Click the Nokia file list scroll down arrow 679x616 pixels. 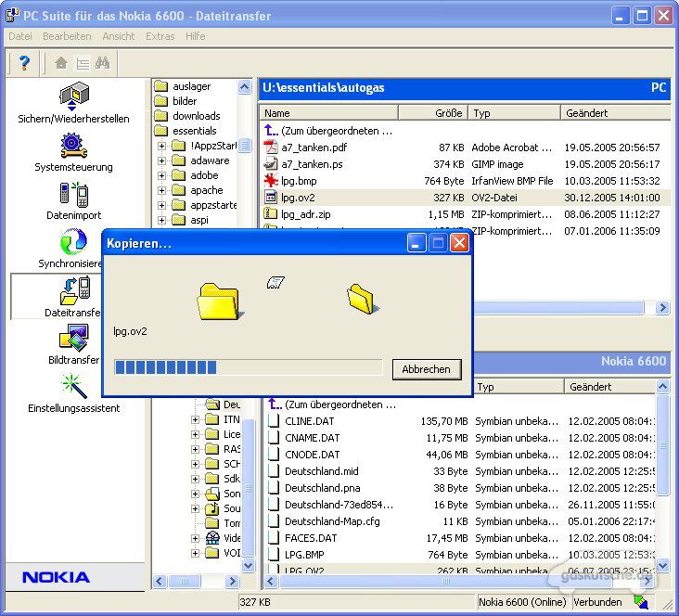pos(663,565)
